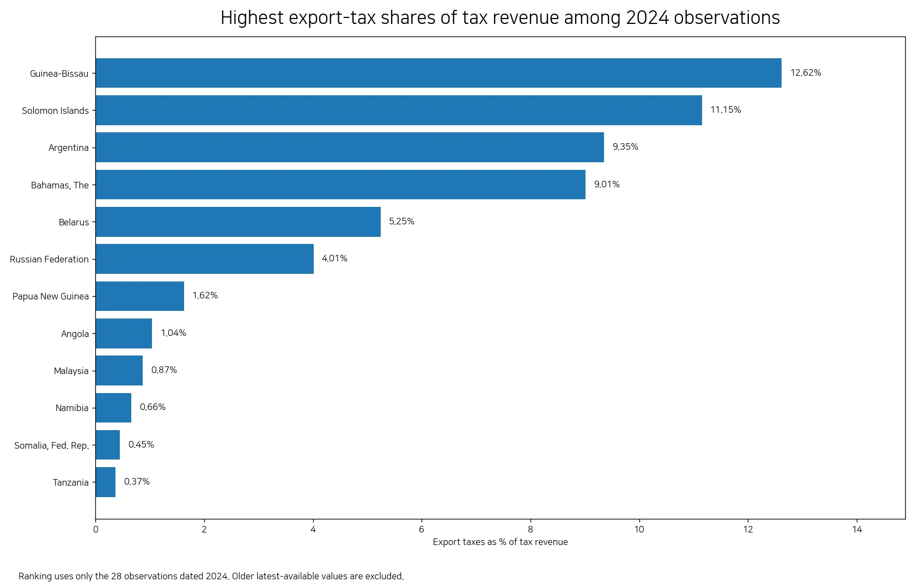Click the 9.01% value label
This screenshot has height=588, width=915.
click(x=607, y=185)
